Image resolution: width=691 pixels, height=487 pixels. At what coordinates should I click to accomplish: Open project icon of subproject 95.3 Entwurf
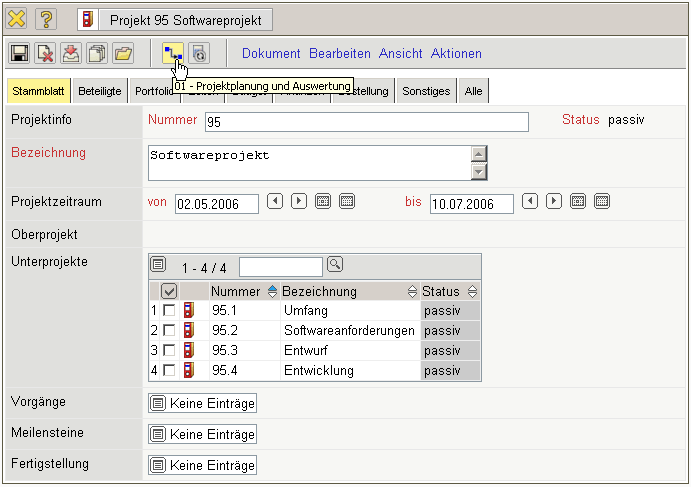pyautogui.click(x=188, y=350)
